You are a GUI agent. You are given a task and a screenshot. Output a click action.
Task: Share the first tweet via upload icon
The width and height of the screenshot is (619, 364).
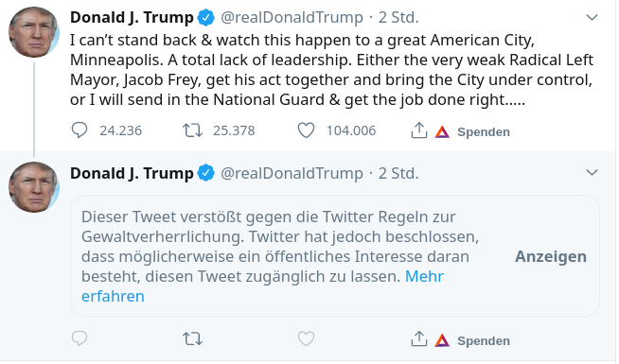[x=419, y=130]
